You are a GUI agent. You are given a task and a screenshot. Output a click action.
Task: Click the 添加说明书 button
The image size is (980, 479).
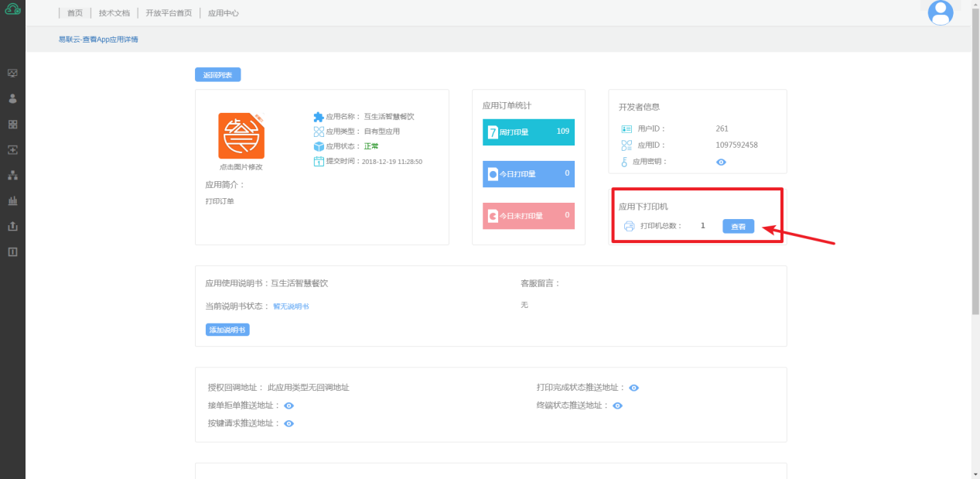coord(227,330)
